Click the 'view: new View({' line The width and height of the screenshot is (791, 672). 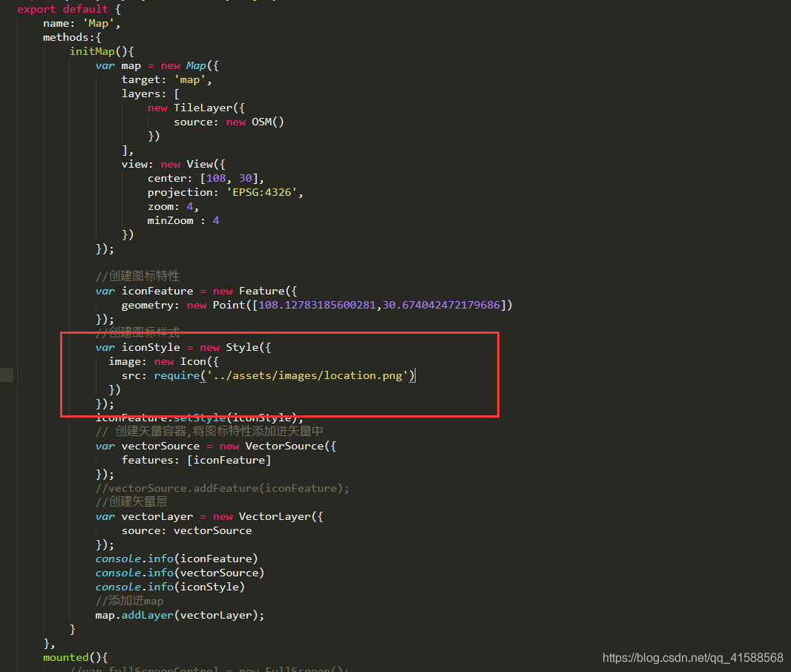(173, 165)
